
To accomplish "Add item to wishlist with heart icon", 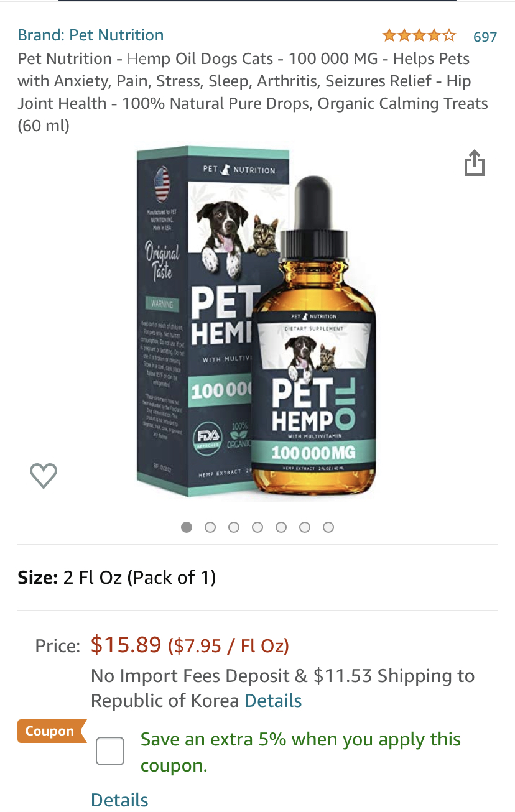I will point(44,476).
